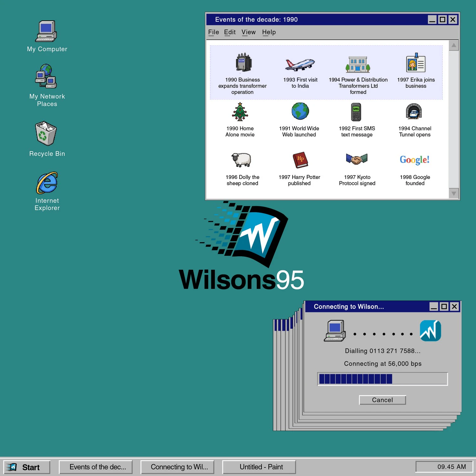
Task: Open My Computer desktop icon
Action: (46, 31)
